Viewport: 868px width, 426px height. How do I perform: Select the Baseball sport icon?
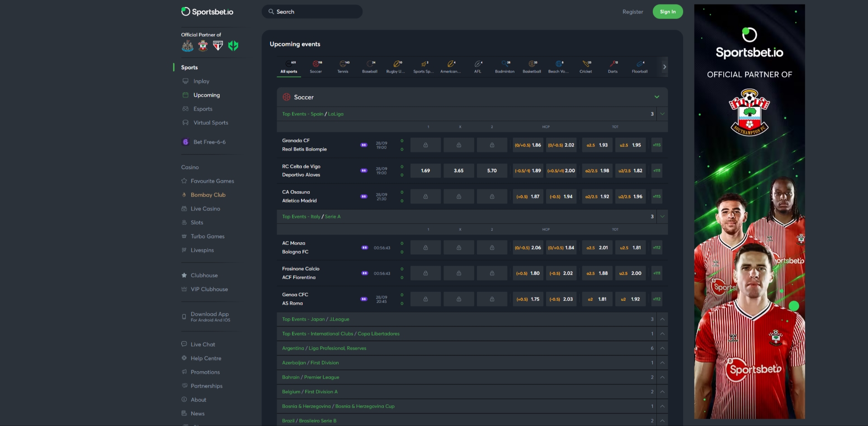[x=370, y=66]
